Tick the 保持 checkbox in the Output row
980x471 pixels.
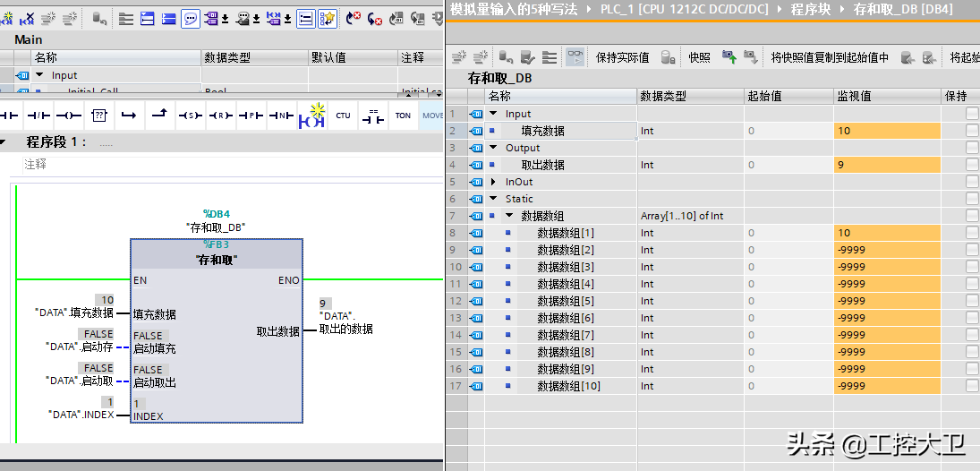972,148
